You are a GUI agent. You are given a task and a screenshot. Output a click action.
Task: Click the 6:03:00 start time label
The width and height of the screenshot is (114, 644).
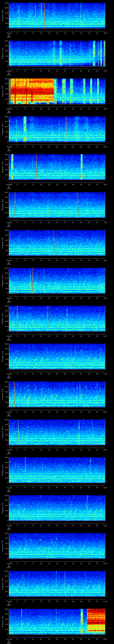[9, 109]
